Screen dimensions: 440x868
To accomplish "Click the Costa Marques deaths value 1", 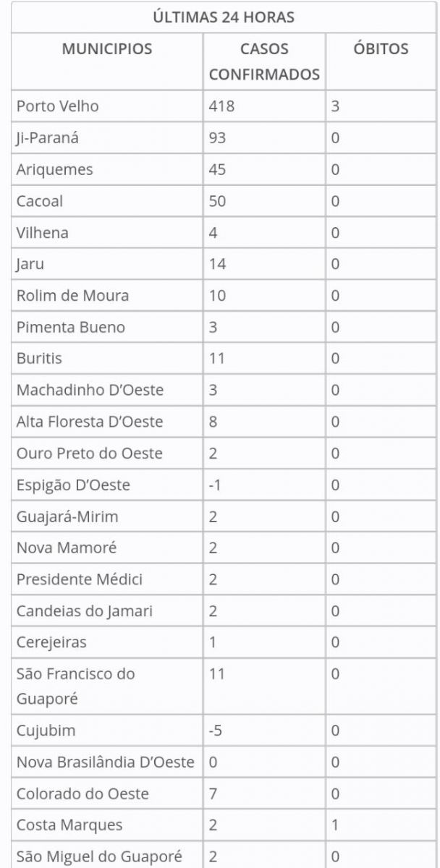I will click(x=336, y=825).
